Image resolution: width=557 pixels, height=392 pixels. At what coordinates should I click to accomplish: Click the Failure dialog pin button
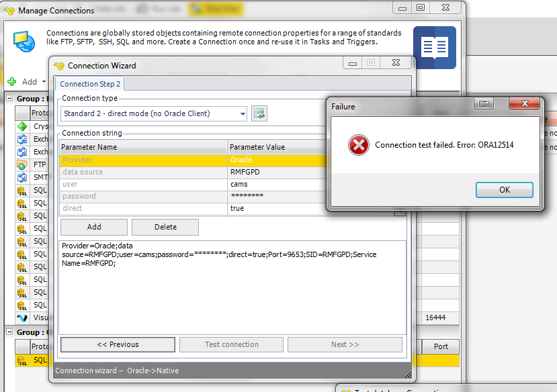(x=484, y=103)
